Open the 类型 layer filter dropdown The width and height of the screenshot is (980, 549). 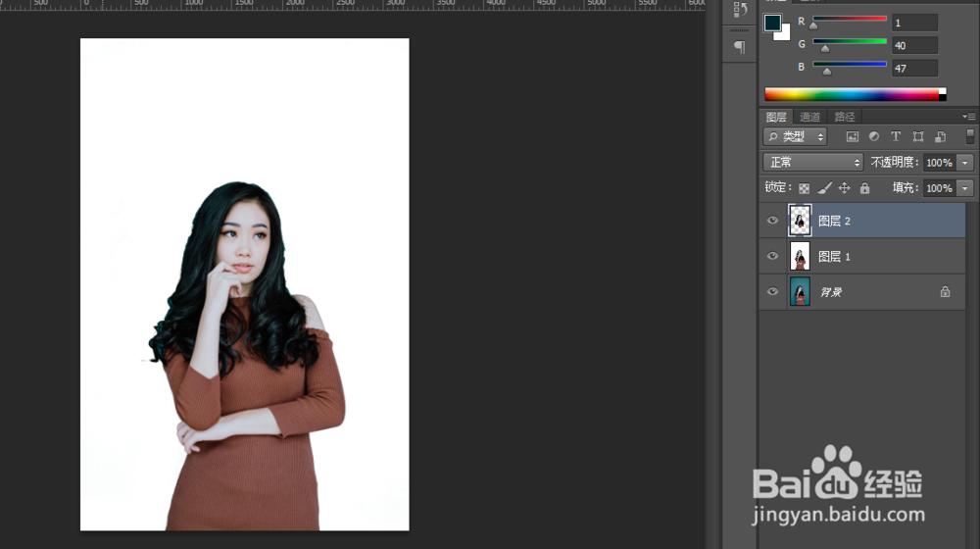coord(795,136)
